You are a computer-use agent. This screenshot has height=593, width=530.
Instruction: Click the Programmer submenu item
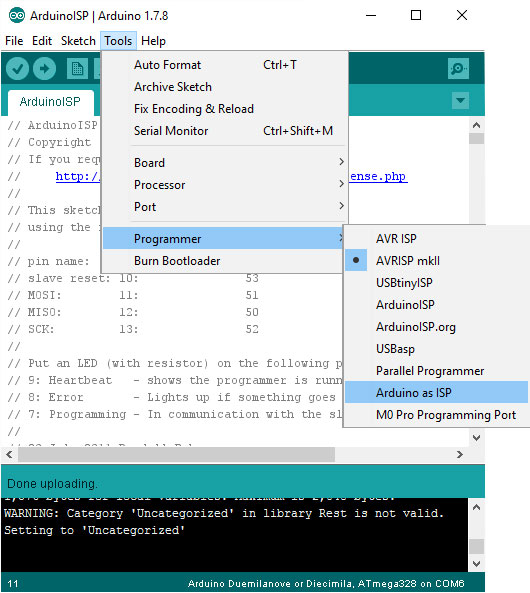pos(223,239)
